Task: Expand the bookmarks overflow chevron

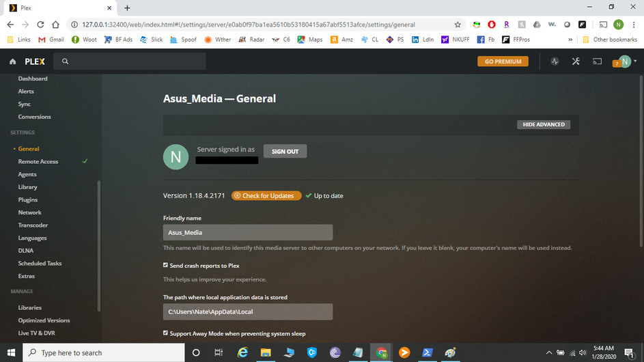Action: click(x=570, y=40)
